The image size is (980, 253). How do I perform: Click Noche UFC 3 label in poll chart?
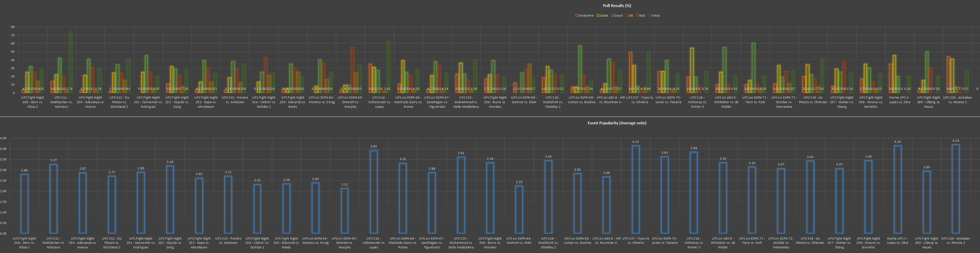coord(900,100)
